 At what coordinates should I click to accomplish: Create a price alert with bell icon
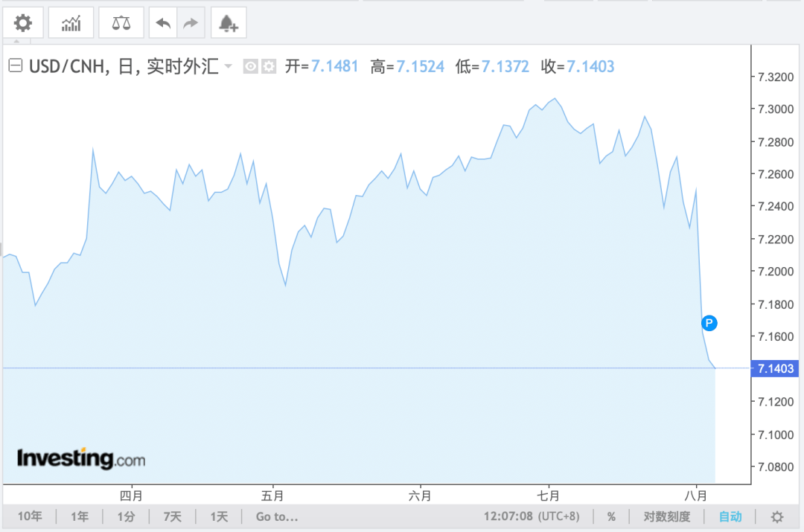tap(229, 23)
